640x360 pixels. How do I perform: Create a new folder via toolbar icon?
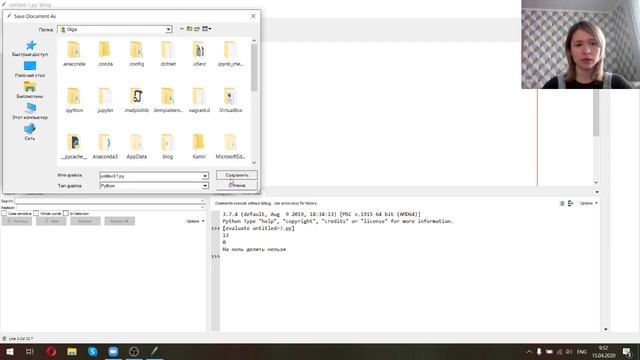(197, 29)
